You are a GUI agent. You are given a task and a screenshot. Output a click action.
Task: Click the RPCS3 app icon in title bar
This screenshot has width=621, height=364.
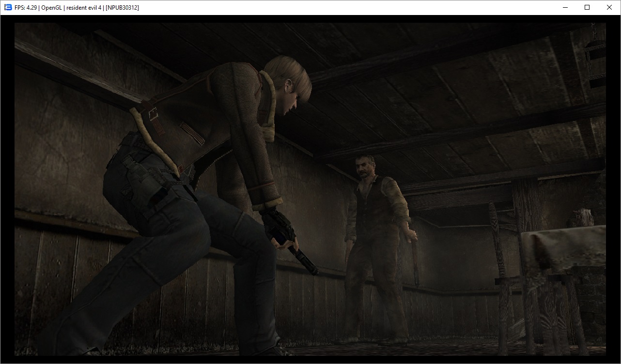tap(8, 7)
